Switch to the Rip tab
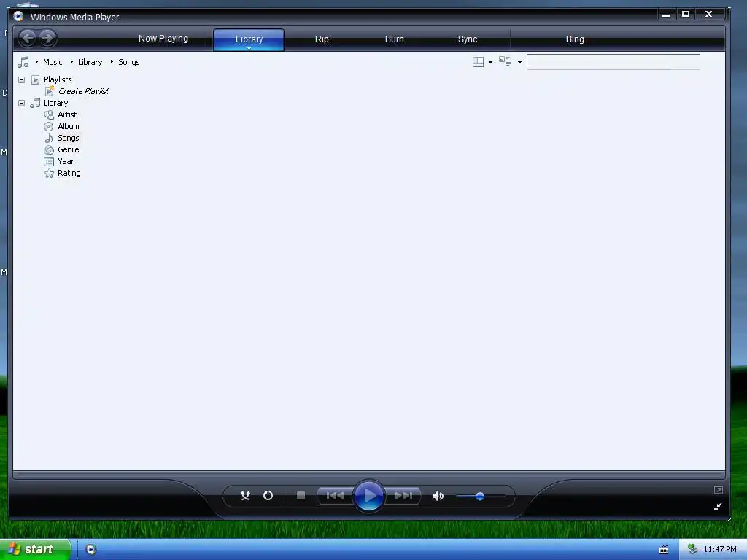 coord(322,39)
